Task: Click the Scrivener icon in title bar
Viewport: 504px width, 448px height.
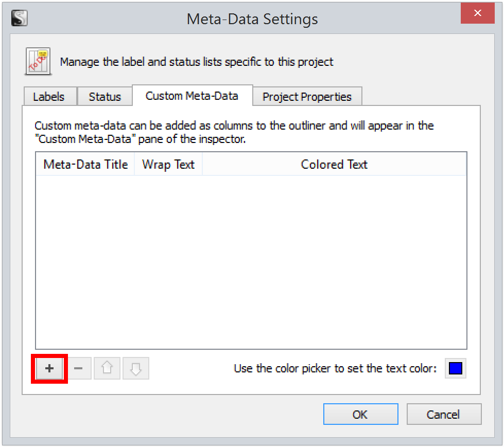Action: pyautogui.click(x=19, y=19)
